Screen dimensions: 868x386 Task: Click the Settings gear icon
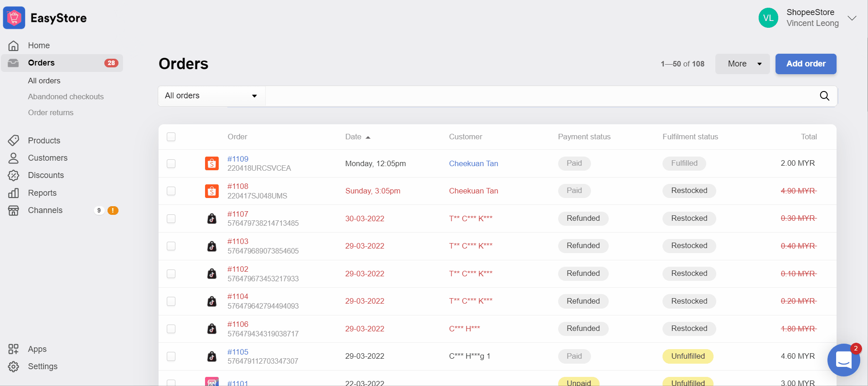(x=14, y=366)
